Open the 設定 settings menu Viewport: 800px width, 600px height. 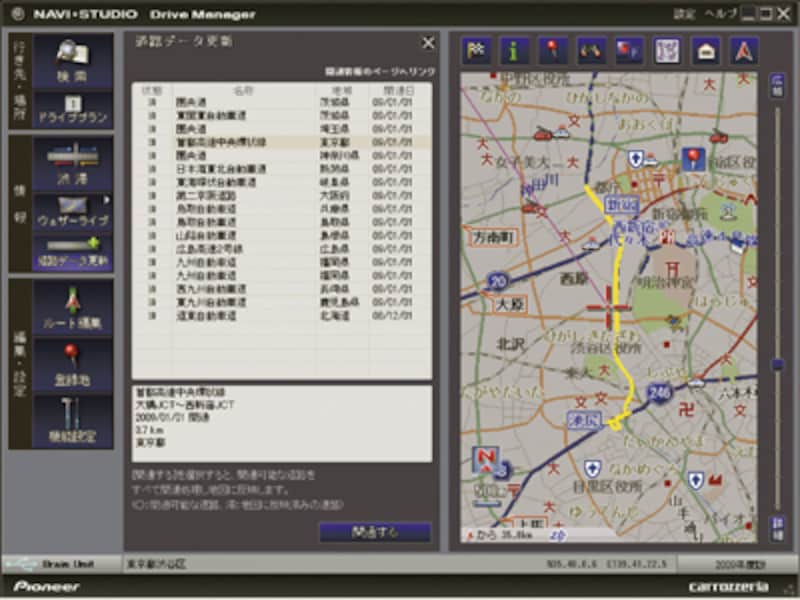pyautogui.click(x=684, y=14)
